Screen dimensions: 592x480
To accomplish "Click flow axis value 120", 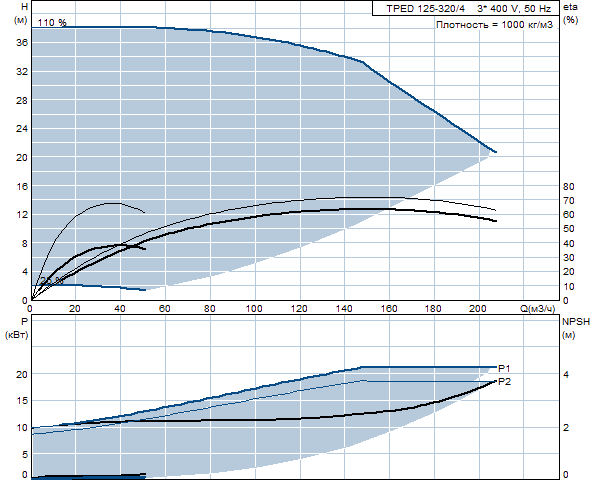I will click(299, 309).
